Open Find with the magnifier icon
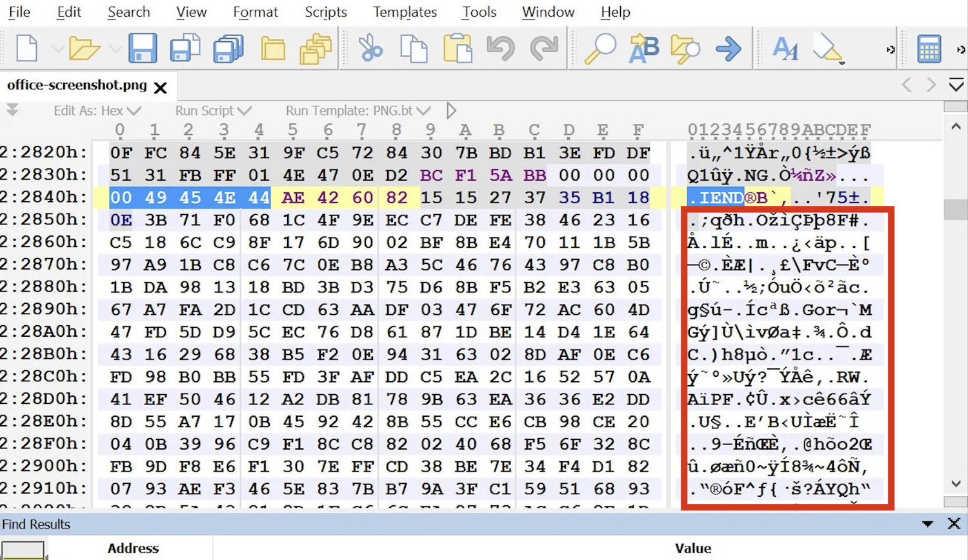This screenshot has height=560, width=968. pos(600,48)
